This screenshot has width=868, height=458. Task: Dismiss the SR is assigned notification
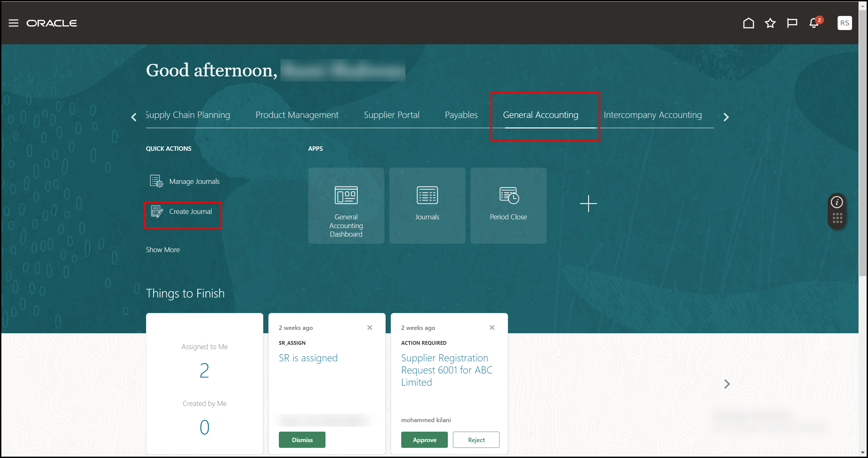tap(302, 440)
